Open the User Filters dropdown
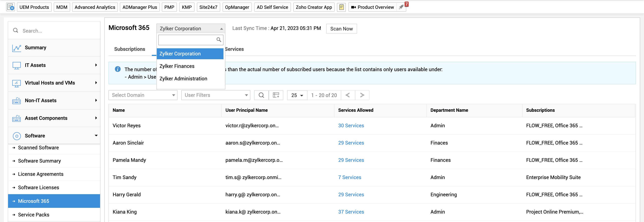This screenshot has width=644, height=222. pyautogui.click(x=215, y=95)
